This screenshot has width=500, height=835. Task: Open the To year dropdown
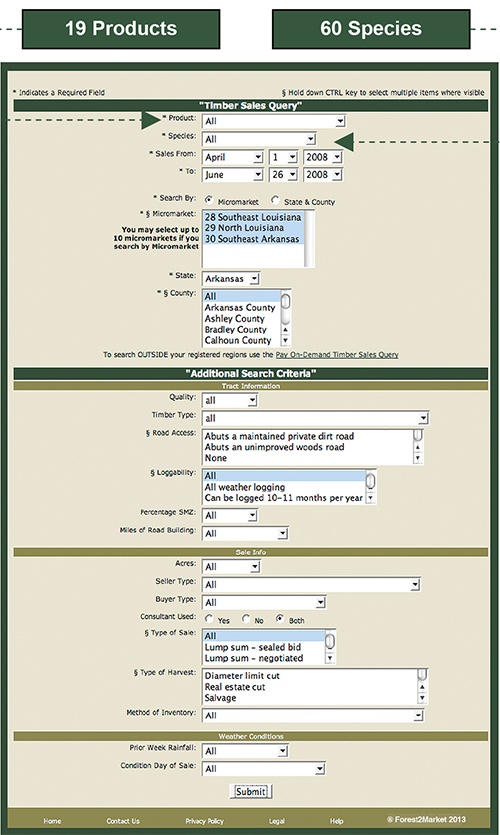[323, 175]
